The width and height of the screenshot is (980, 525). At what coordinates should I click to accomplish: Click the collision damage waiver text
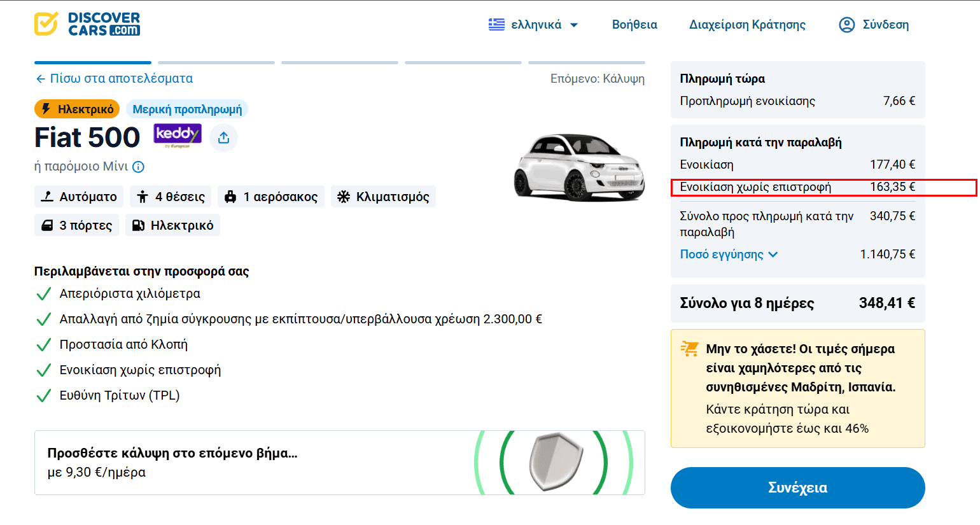(300, 319)
